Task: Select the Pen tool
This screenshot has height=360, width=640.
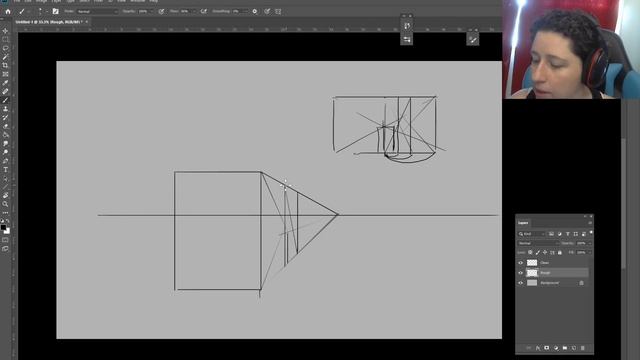Action: [5, 161]
